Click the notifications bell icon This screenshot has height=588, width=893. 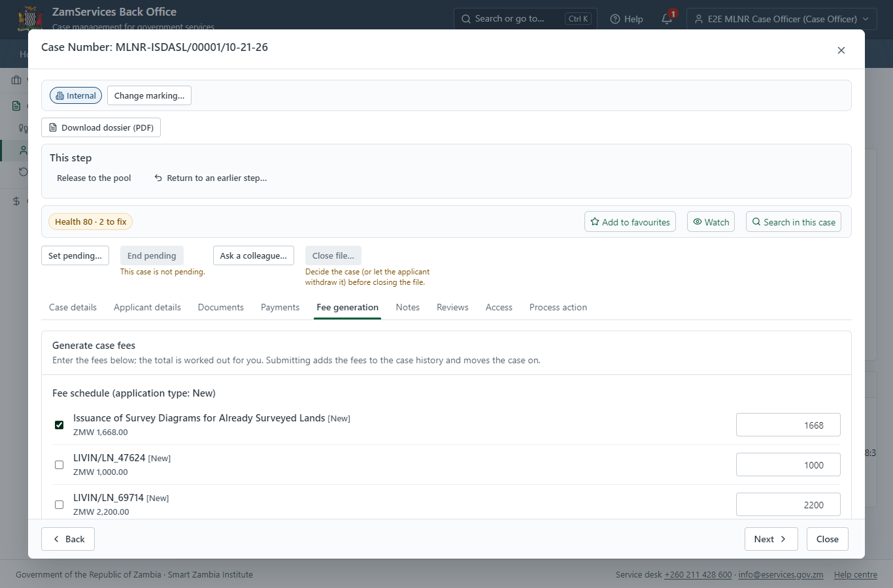667,19
